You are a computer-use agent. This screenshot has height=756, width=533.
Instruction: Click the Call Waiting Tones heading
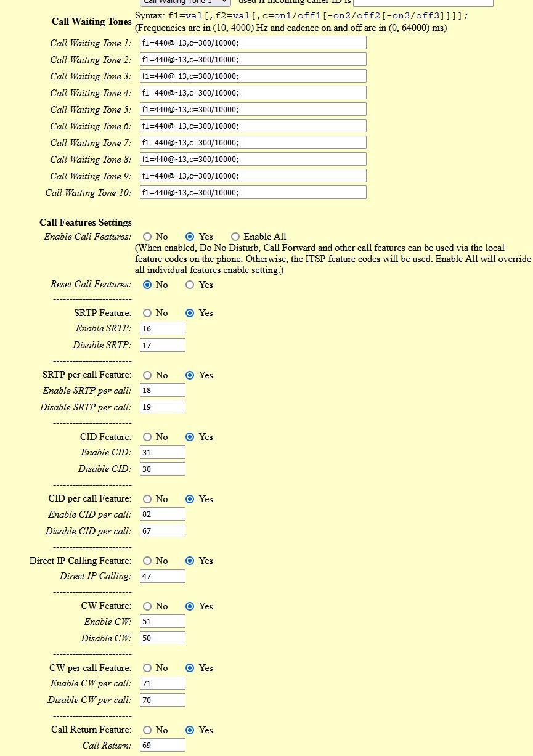tap(92, 22)
